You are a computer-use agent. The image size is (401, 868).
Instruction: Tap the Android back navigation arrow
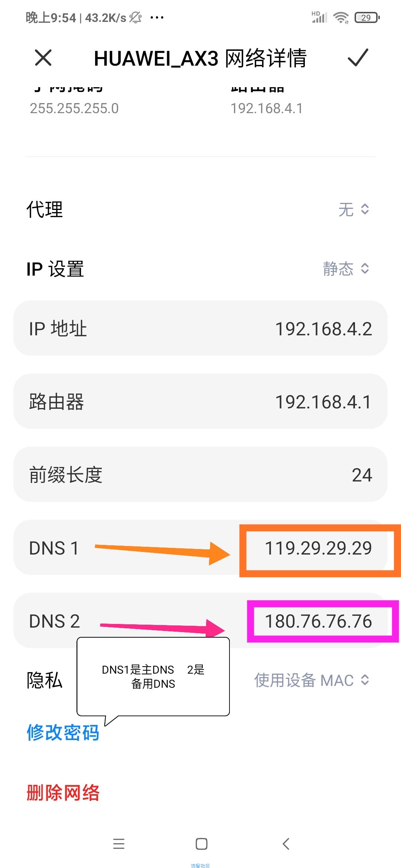coord(286,844)
